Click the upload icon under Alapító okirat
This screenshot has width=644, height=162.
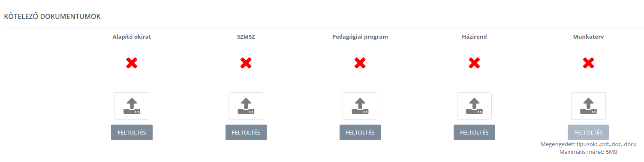132,106
